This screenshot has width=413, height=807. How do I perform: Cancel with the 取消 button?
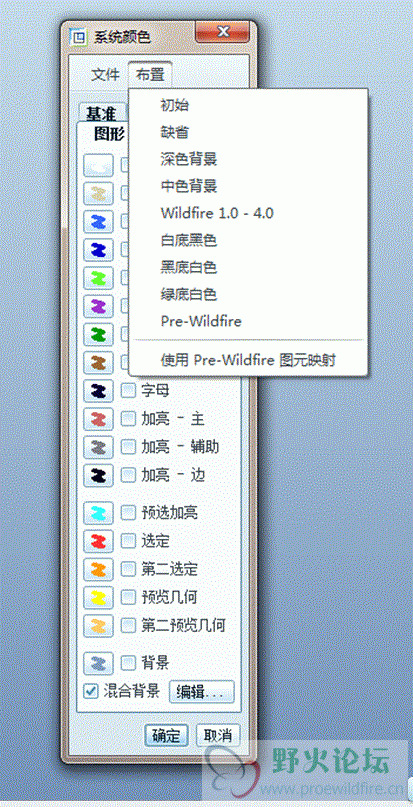tap(218, 735)
